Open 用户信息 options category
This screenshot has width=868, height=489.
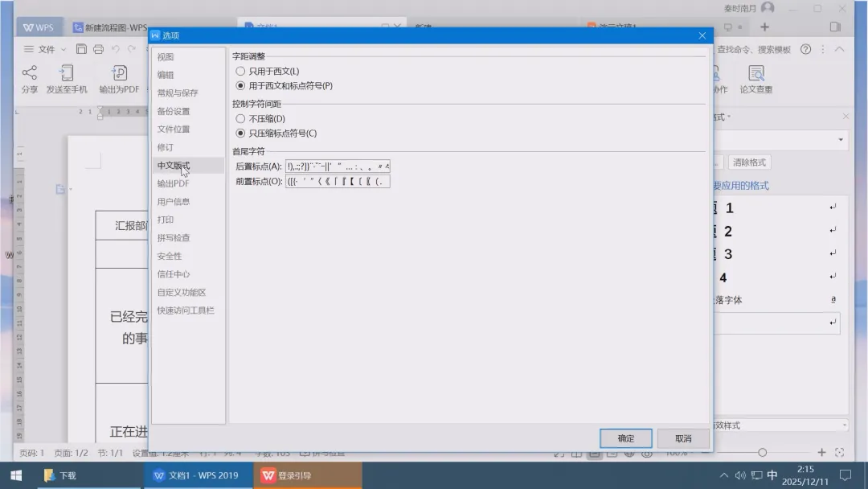click(187, 202)
